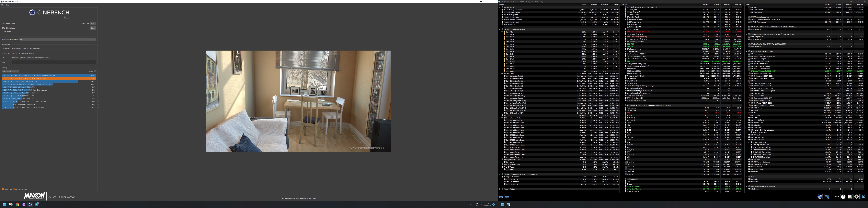Click the orange Your Score swatch
868x208 pixels.
click(x=3, y=189)
